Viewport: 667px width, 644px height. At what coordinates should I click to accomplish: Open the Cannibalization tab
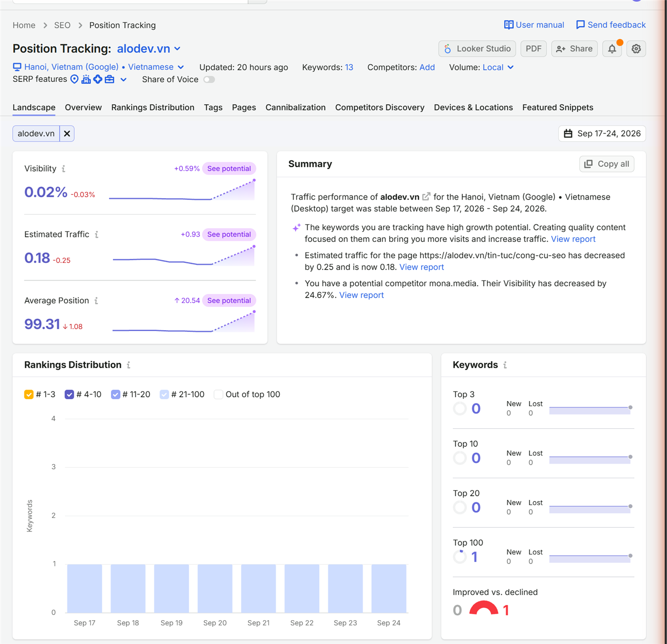point(295,108)
